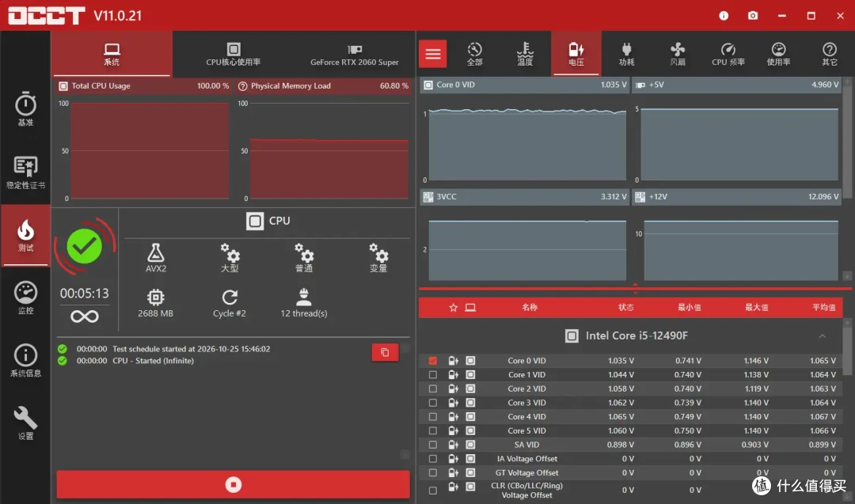Switch to CPU core usage tab
Viewport: 855px width, 504px height.
234,54
